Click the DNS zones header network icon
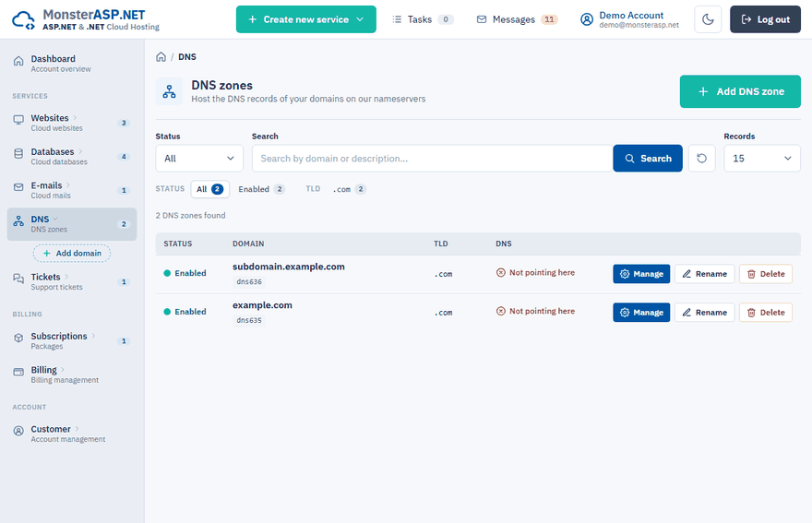 pyautogui.click(x=169, y=91)
